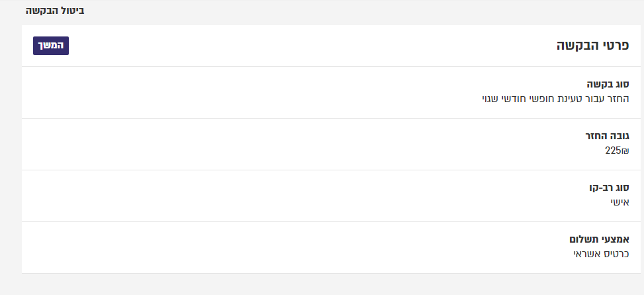The image size is (644, 295).
Task: Select the כרטיס אשראי payment value
Action: coord(601,254)
